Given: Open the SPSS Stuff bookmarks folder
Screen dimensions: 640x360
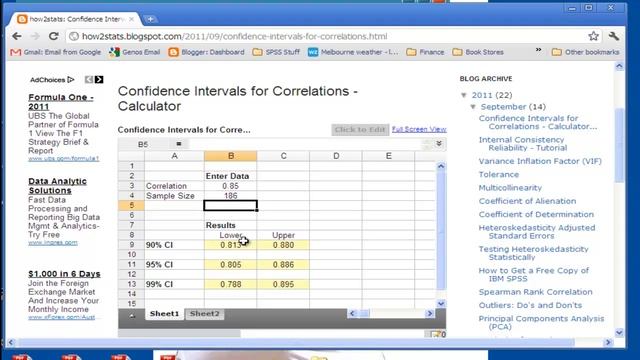Looking at the screenshot, I should click(276, 52).
